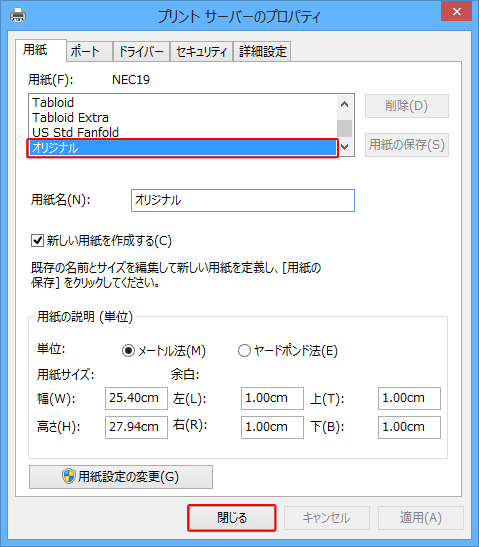Select Tabloid in the paper list
479x547 pixels.
coord(53,103)
